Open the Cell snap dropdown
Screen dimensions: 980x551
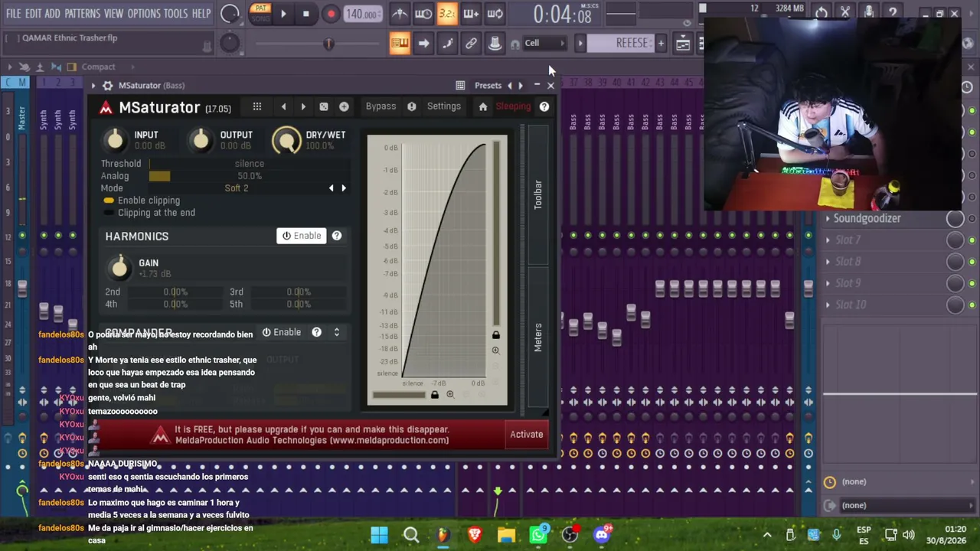pyautogui.click(x=544, y=43)
